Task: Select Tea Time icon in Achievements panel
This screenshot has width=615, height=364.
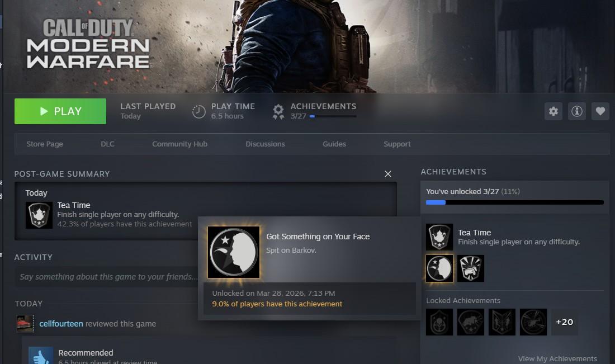Action: point(439,237)
